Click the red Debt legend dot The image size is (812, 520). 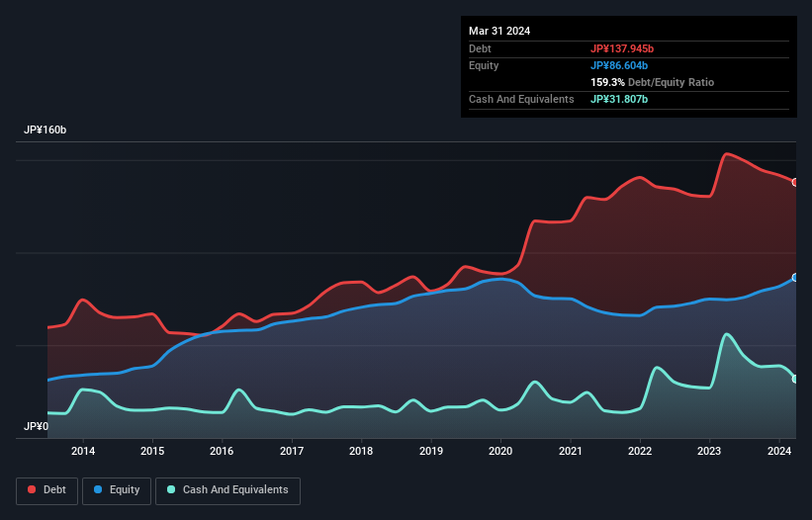(32, 489)
